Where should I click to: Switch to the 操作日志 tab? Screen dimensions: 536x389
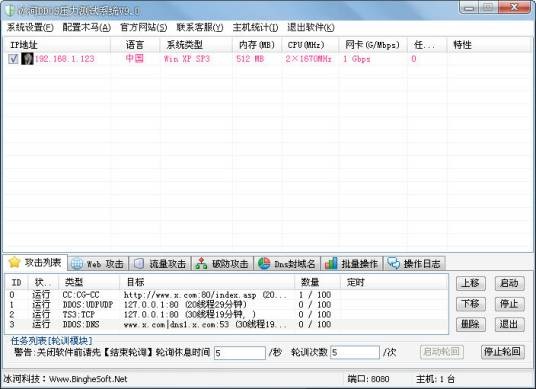414,264
